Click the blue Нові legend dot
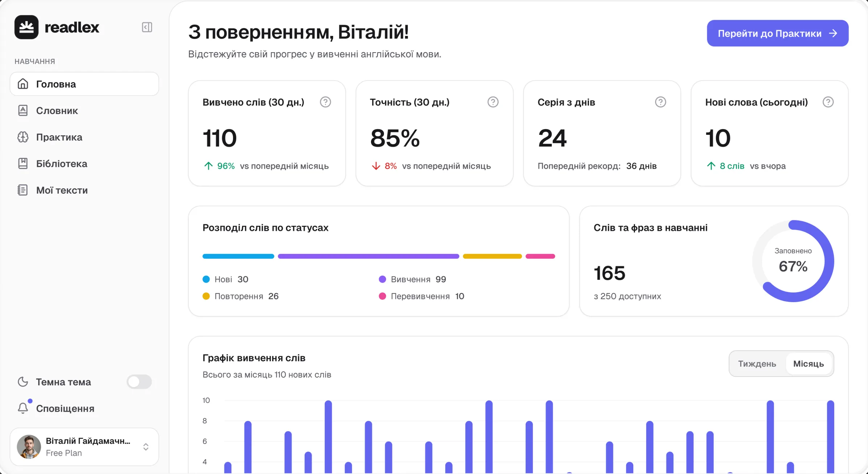Viewport: 868px width, 474px height. click(x=206, y=279)
